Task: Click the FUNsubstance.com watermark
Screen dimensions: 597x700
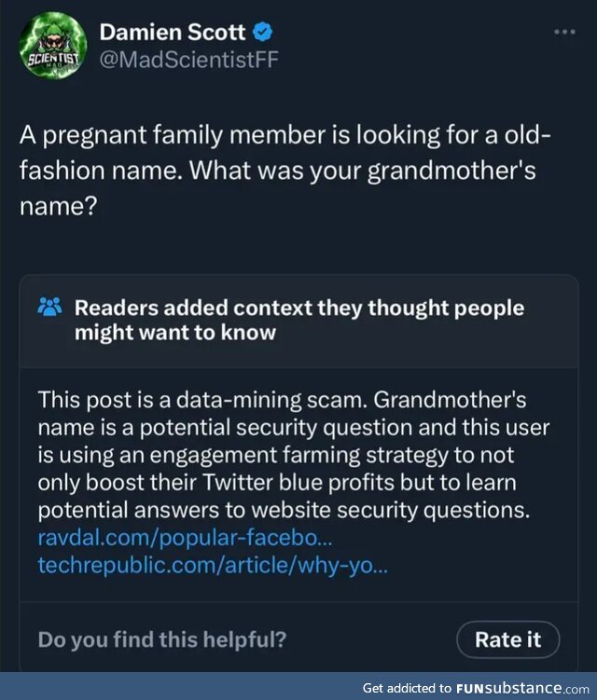Action: pyautogui.click(x=522, y=688)
